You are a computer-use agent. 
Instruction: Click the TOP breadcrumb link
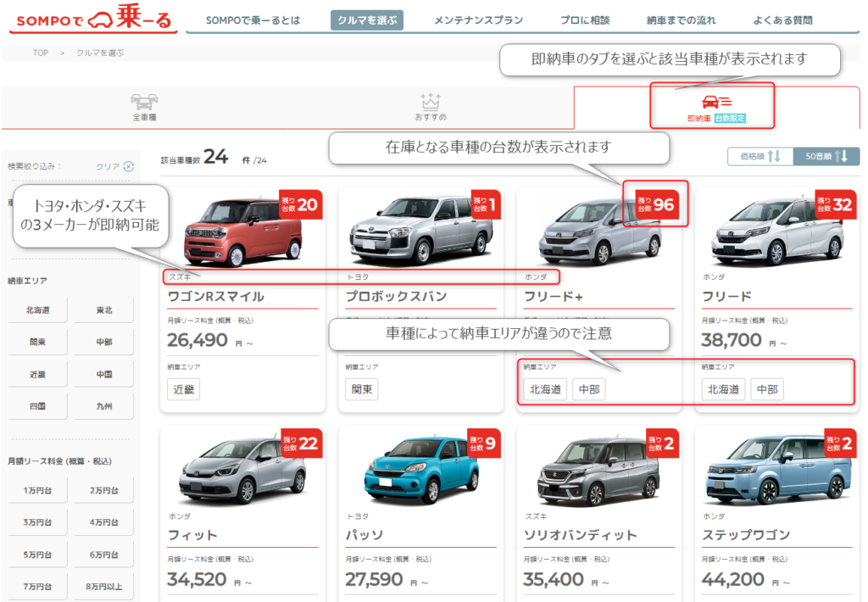point(41,53)
